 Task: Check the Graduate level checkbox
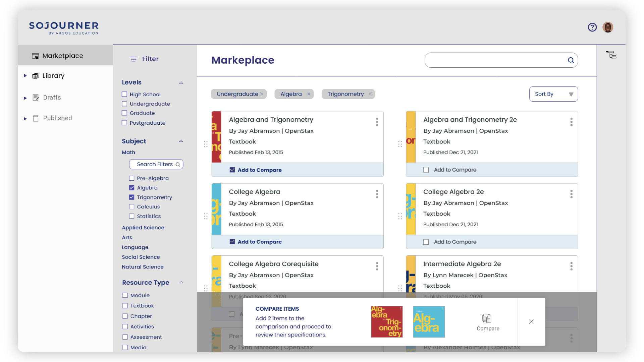coord(124,113)
